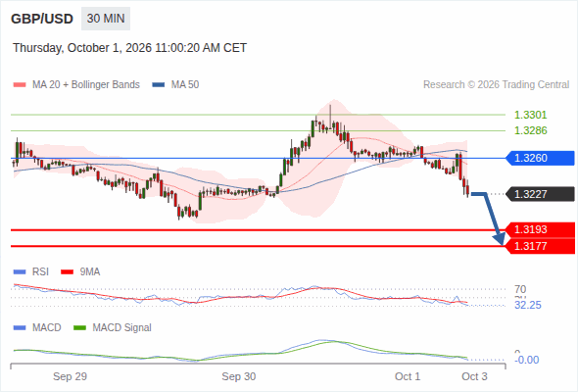Click the 1.3301 resistance level label

tap(530, 115)
